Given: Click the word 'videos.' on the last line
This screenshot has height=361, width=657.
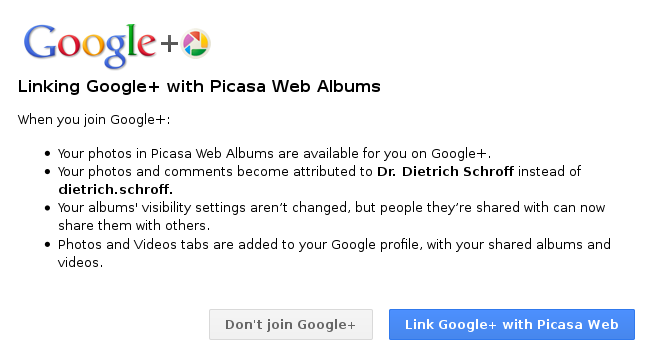Looking at the screenshot, I should (x=80, y=263).
